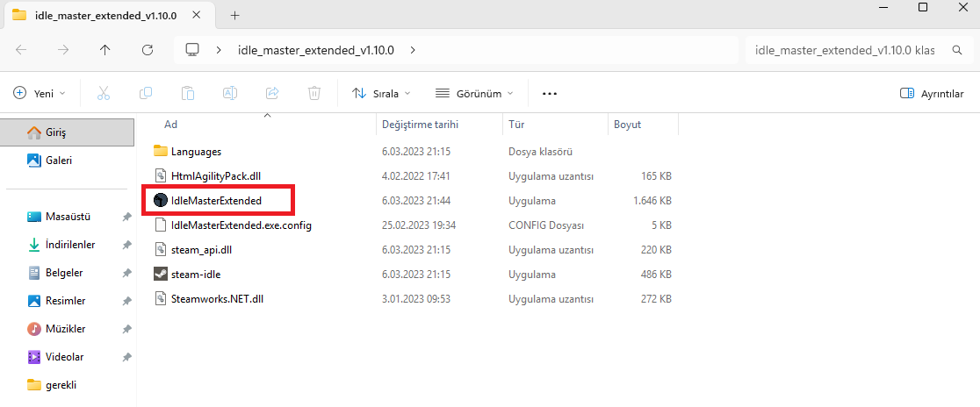Unpin Belgeler using its pin icon
Viewport: 980px width, 407px height.
click(126, 274)
